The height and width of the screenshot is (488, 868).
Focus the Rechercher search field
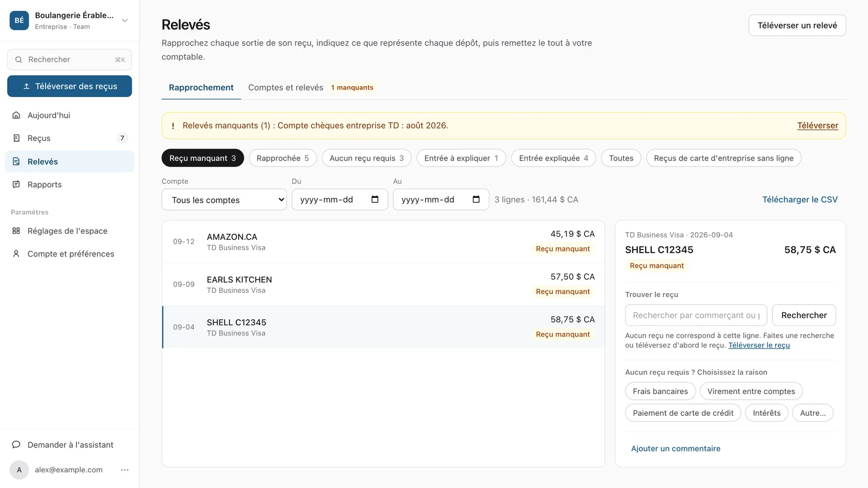tap(69, 60)
